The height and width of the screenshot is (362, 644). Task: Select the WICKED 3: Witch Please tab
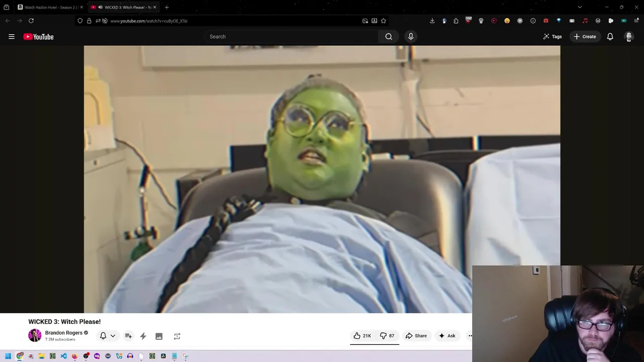(x=123, y=7)
